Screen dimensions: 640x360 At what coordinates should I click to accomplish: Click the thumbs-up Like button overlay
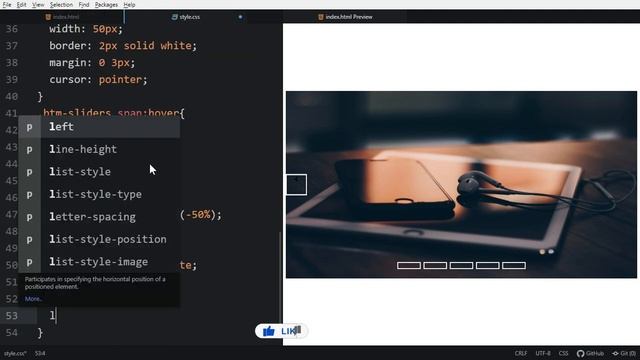(x=281, y=331)
